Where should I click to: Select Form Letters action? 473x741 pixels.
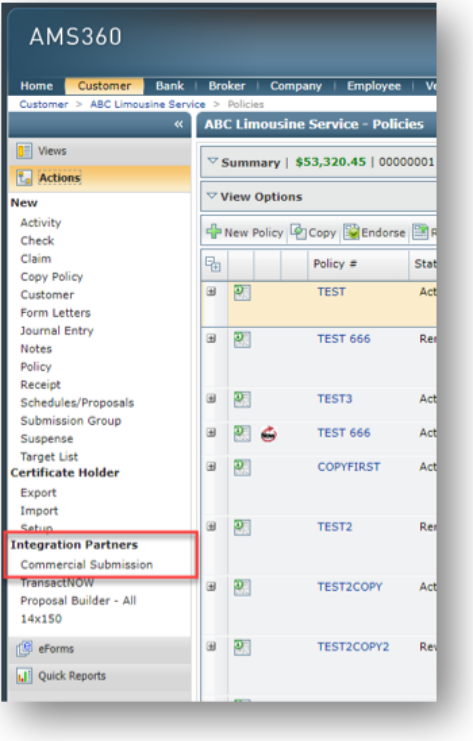pos(55,313)
